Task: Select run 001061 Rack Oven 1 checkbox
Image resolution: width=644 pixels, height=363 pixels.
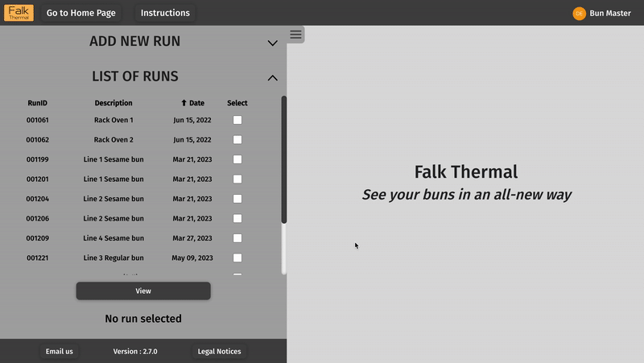Action: 237,120
